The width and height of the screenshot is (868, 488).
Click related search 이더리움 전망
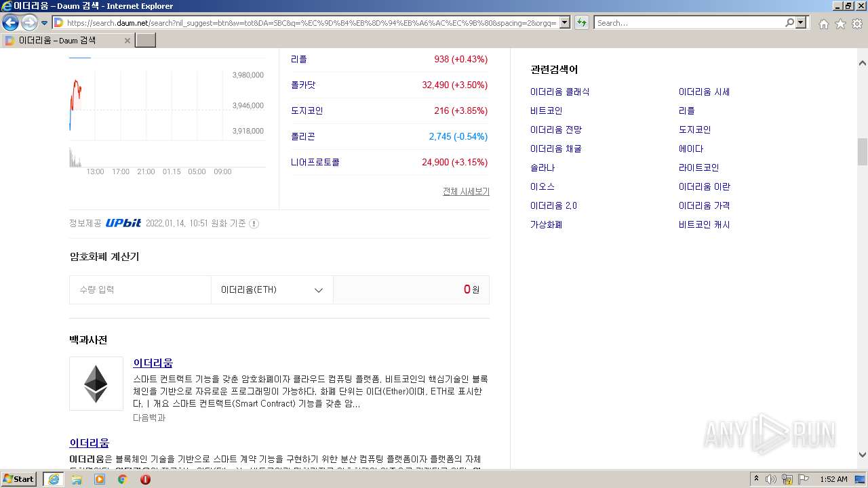coord(555,129)
